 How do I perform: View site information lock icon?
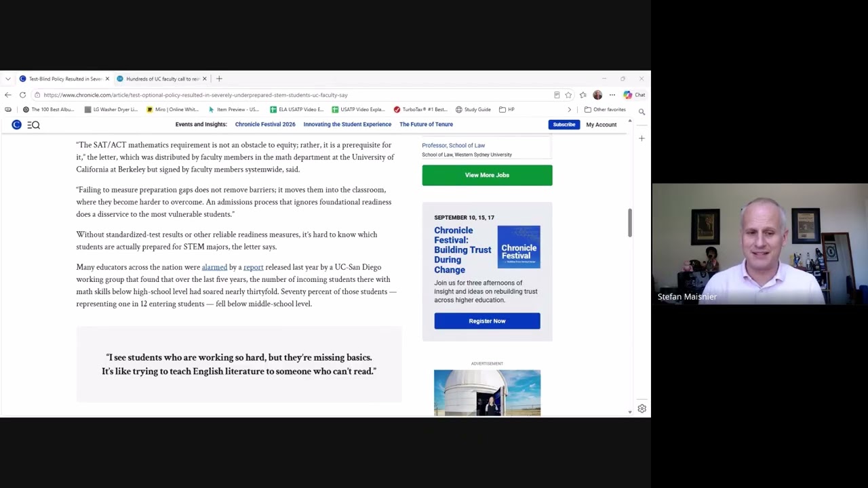[37, 95]
